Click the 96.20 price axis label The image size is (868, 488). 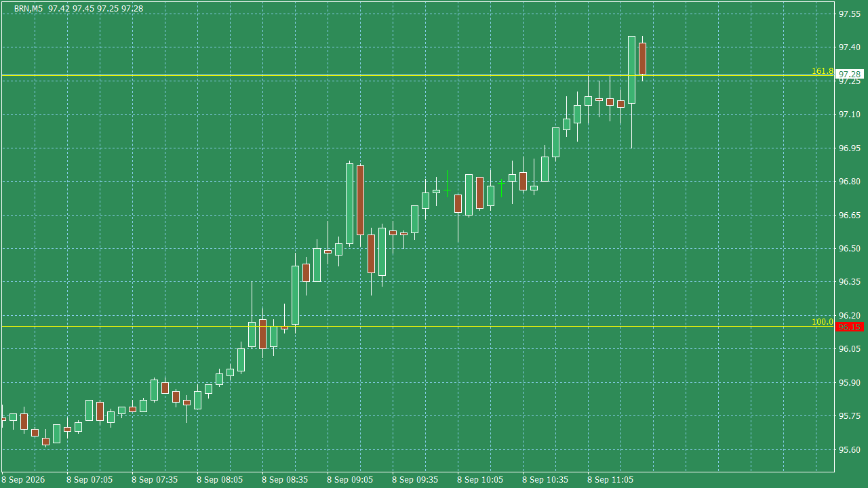[x=850, y=316]
